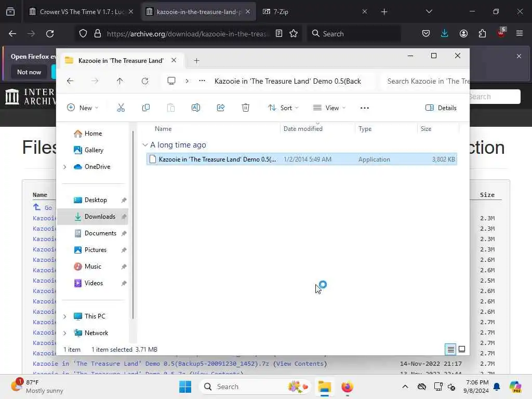
Task: Click the Copy icon in Explorer toolbar
Action: (x=146, y=108)
